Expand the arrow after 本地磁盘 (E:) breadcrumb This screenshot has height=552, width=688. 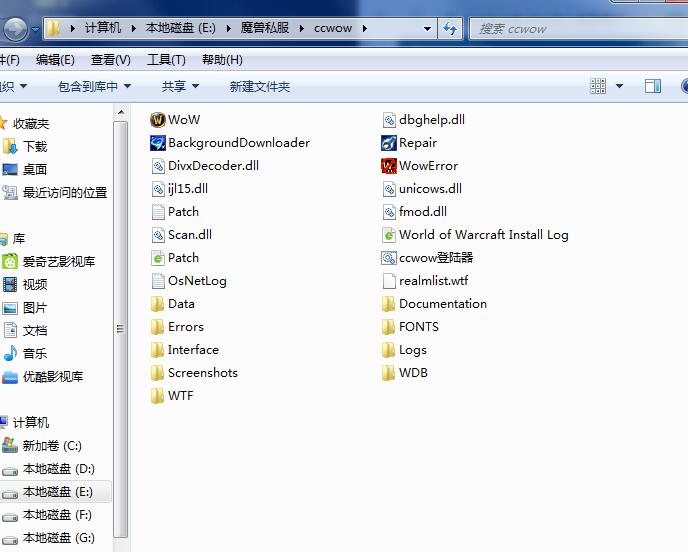[x=229, y=29]
